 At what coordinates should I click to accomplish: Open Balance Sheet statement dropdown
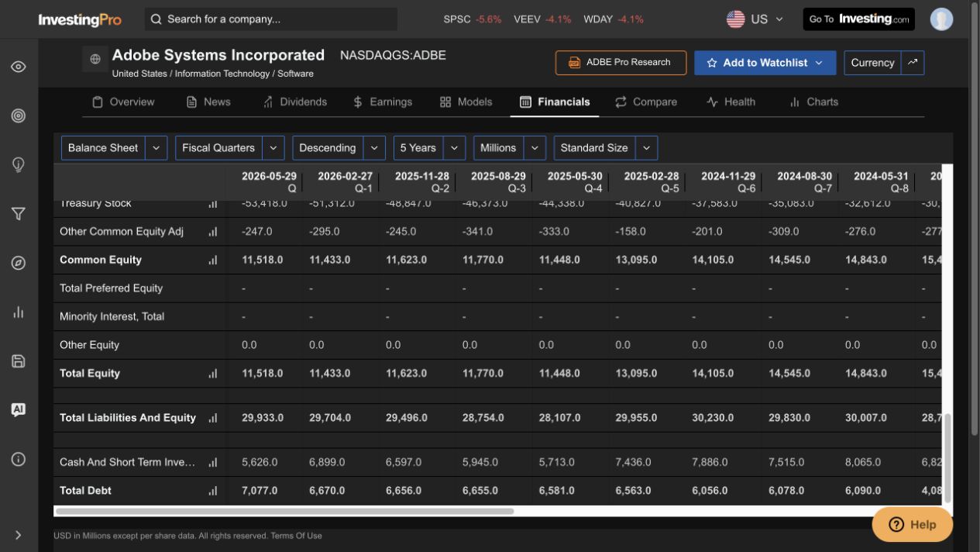tap(114, 148)
